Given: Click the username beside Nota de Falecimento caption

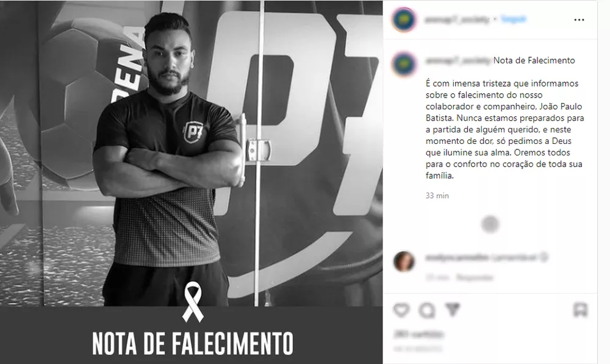Looking at the screenshot, I should pyautogui.click(x=458, y=60).
